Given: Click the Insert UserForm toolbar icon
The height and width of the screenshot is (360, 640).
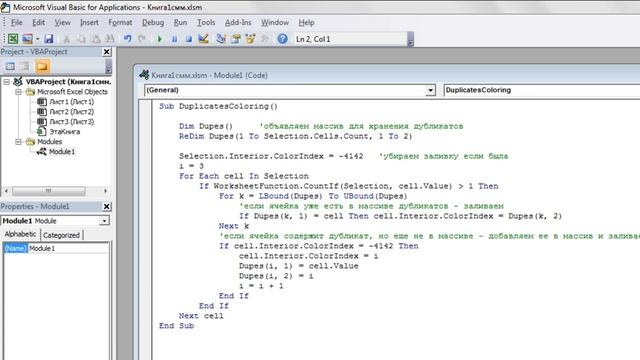Looking at the screenshot, I should coord(27,39).
